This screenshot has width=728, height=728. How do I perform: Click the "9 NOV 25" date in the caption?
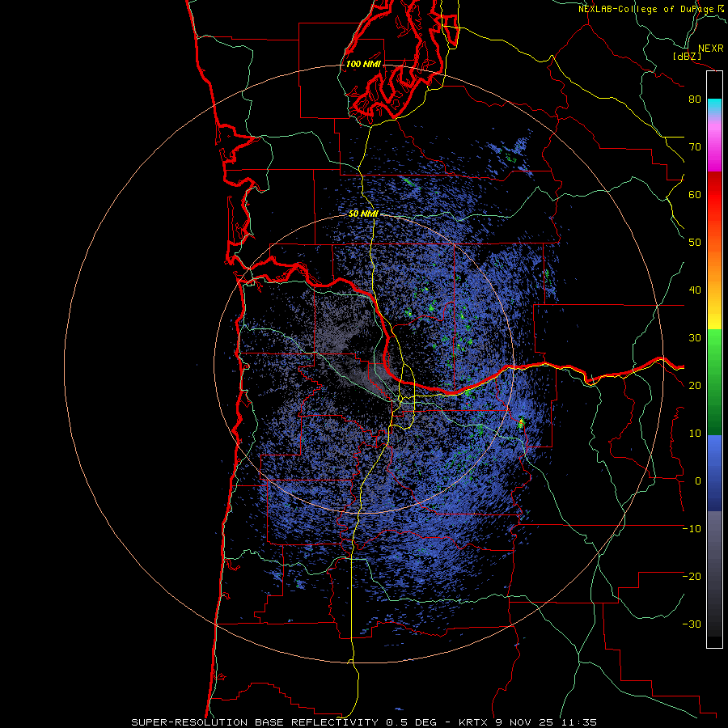pos(526,722)
